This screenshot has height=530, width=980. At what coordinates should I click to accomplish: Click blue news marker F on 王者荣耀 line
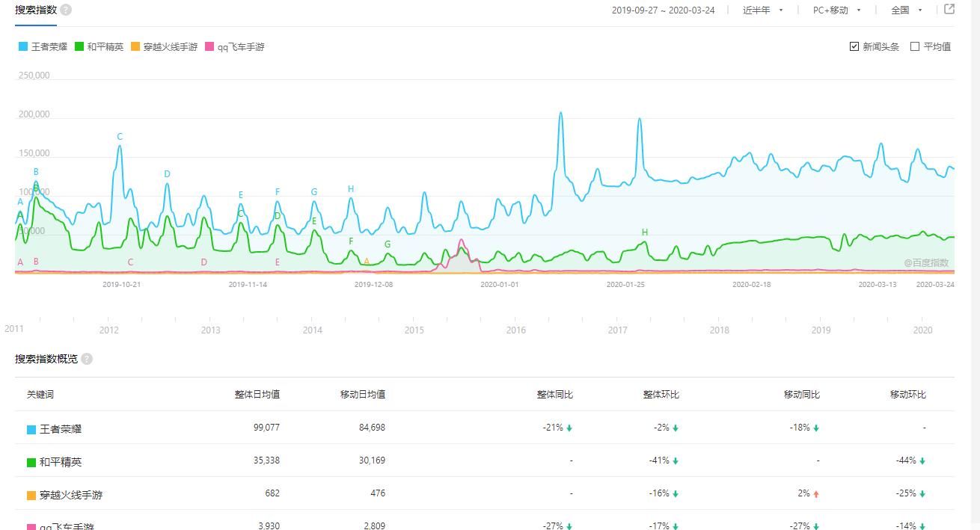coord(278,192)
